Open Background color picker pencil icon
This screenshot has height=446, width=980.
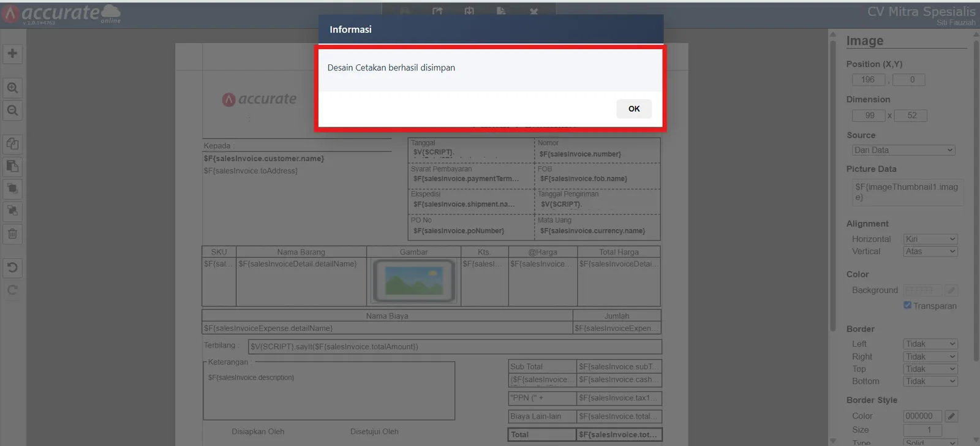point(951,290)
